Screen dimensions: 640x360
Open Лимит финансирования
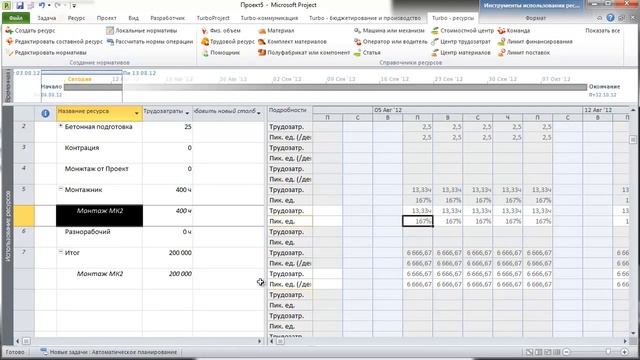tap(535, 42)
